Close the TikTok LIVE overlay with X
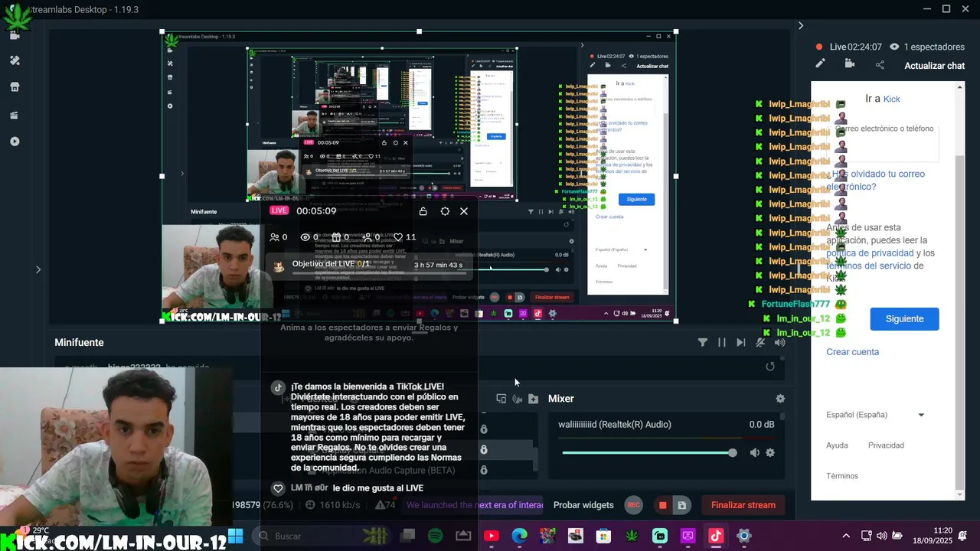The height and width of the screenshot is (551, 980). 464,211
